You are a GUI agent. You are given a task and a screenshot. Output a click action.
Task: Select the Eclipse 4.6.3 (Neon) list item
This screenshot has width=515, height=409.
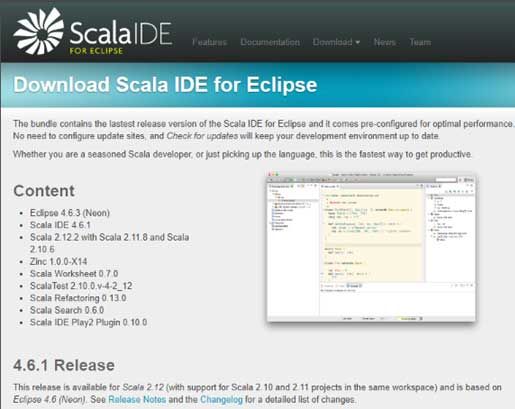pos(70,213)
